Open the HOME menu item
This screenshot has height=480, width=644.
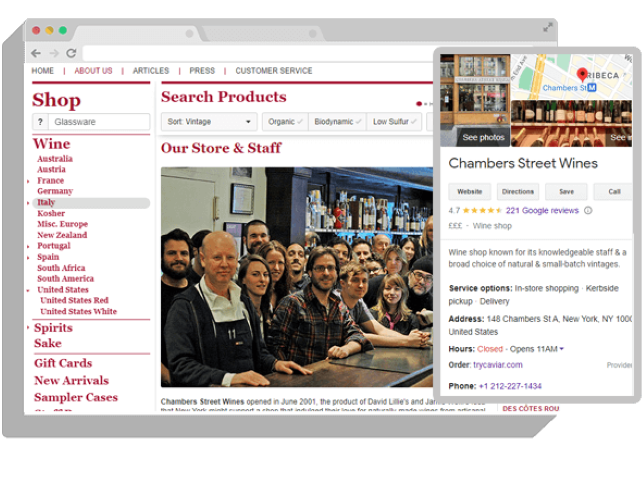[43, 71]
